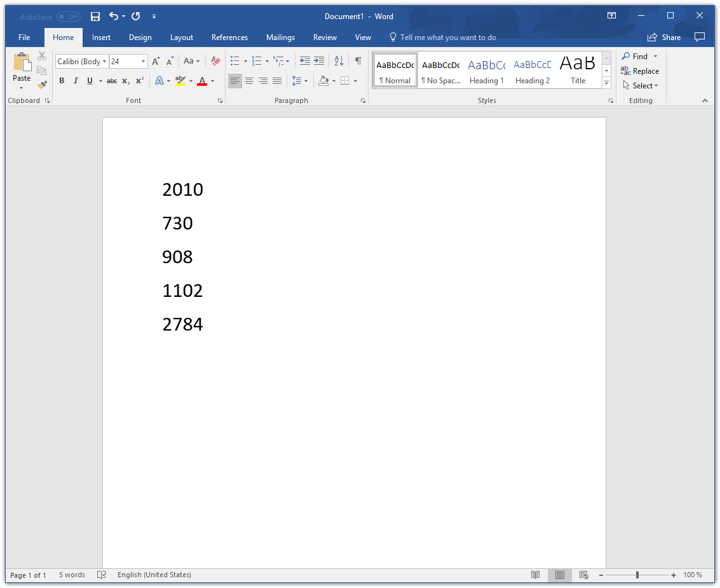Image resolution: width=720 pixels, height=588 pixels.
Task: Toggle underline formatting
Action: click(90, 81)
